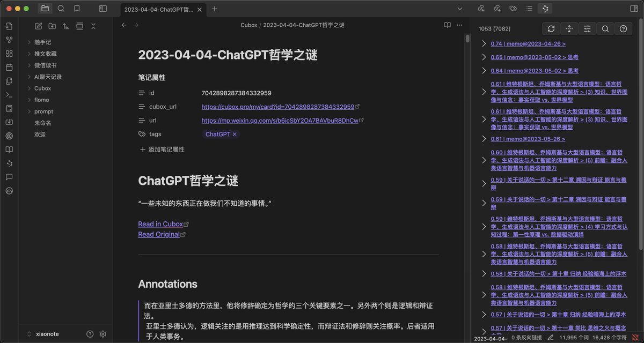Open the quick switcher from the ribbon
644x343 pixels.
(x=9, y=26)
